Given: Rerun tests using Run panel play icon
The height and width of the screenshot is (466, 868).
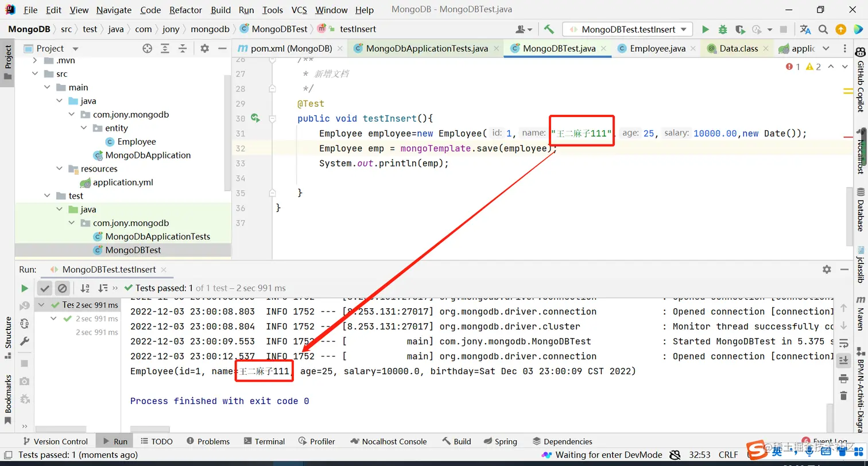Looking at the screenshot, I should tap(25, 288).
